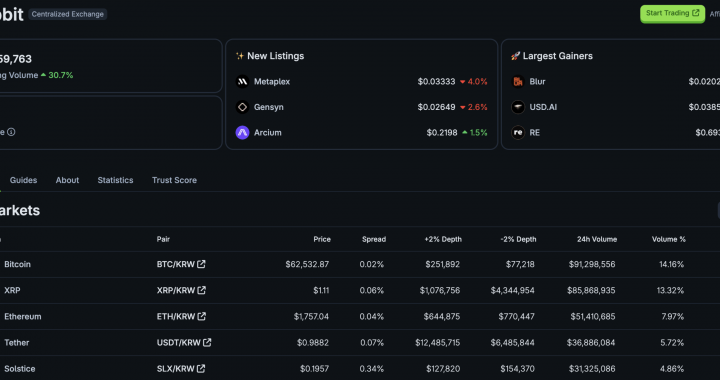Click the XRP coin name
Screen dimensions: 720x380
pos(12,291)
